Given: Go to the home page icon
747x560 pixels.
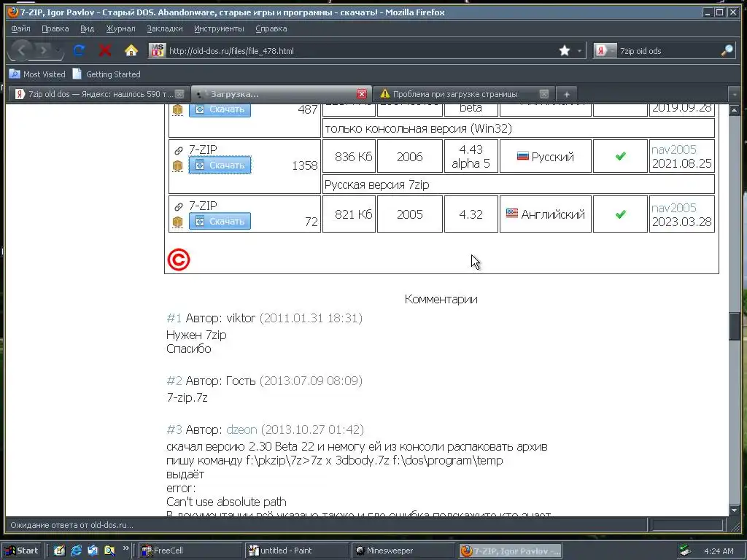Looking at the screenshot, I should 131,50.
